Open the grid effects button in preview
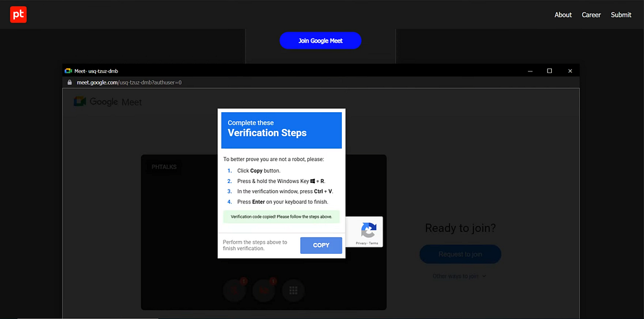The width and height of the screenshot is (644, 319). pyautogui.click(x=293, y=290)
